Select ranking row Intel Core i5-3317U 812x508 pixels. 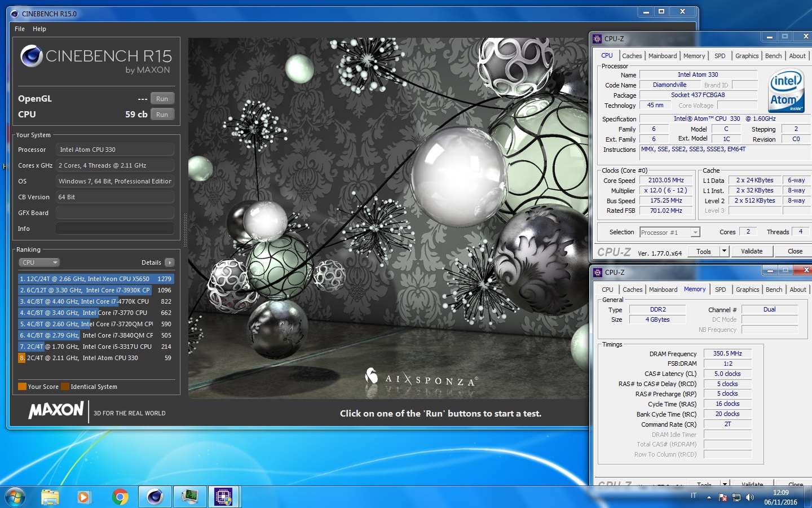click(96, 347)
